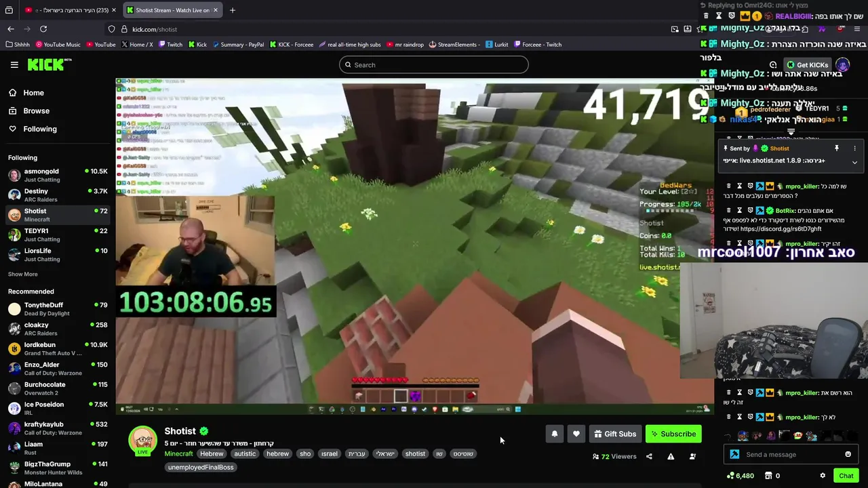The height and width of the screenshot is (488, 868).
Task: Close the Shotist Stream tab
Action: click(x=216, y=10)
